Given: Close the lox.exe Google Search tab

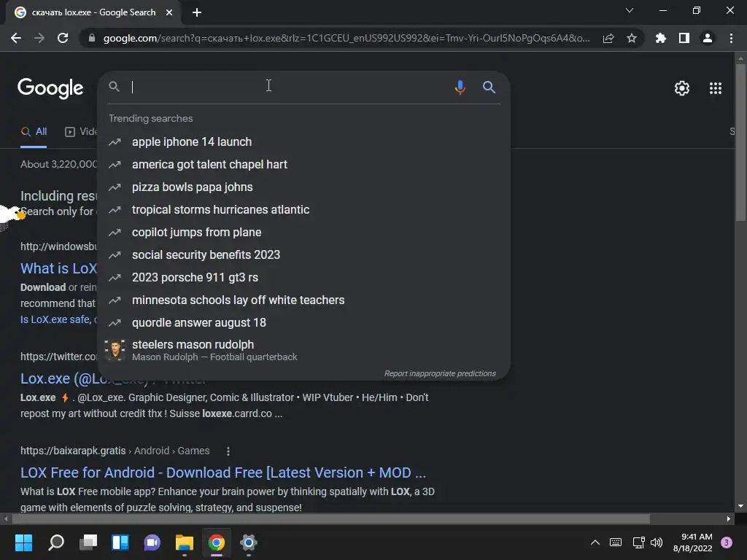Looking at the screenshot, I should [169, 12].
